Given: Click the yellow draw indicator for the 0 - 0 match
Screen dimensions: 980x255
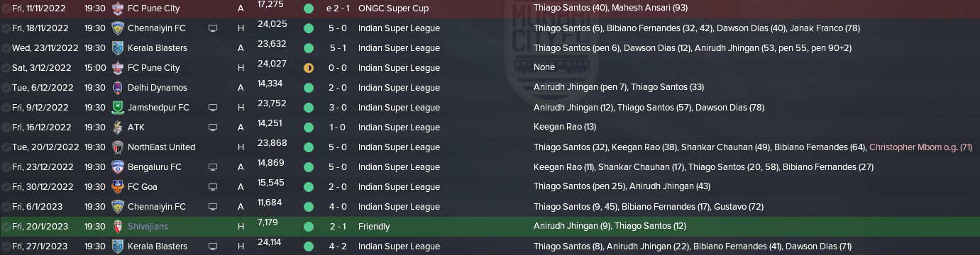Looking at the screenshot, I should (308, 68).
